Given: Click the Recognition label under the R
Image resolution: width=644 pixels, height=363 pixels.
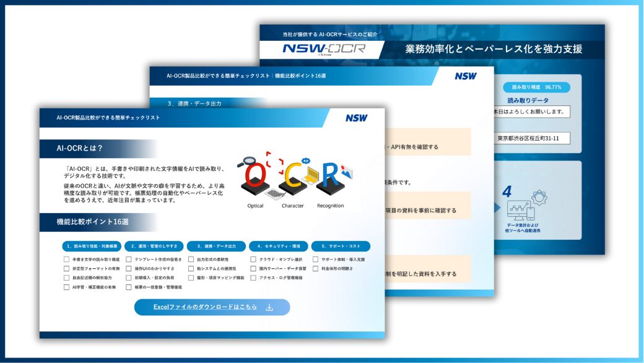Looking at the screenshot, I should point(331,206).
